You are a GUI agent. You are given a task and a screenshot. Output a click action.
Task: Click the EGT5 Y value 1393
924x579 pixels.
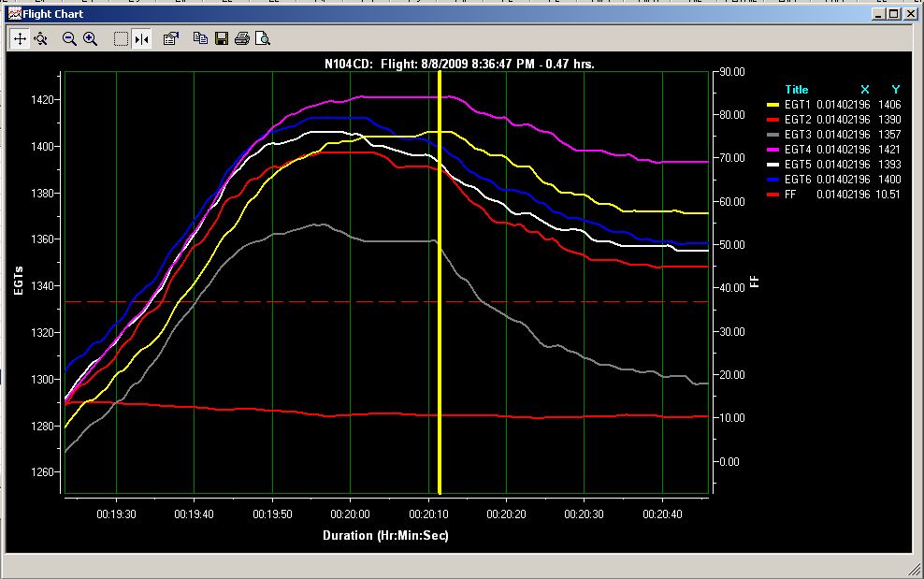tap(889, 165)
